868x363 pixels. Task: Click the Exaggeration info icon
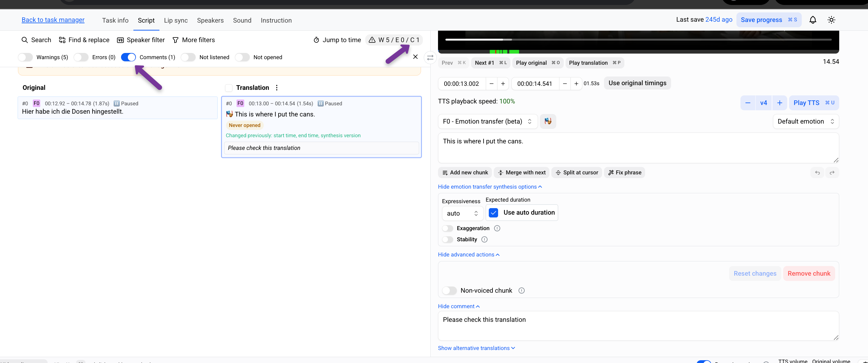pos(497,228)
